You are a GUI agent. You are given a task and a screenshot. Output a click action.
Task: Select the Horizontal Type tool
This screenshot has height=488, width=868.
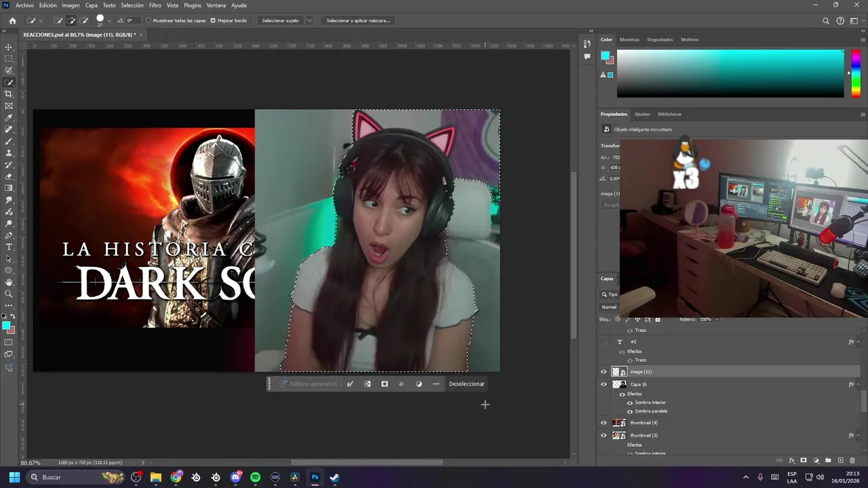(x=9, y=247)
